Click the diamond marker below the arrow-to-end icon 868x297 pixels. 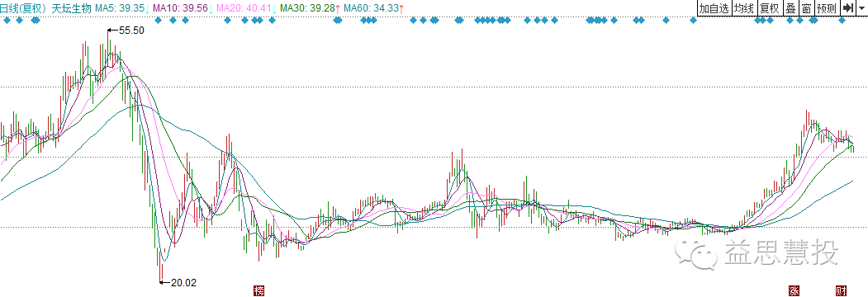[x=842, y=21]
